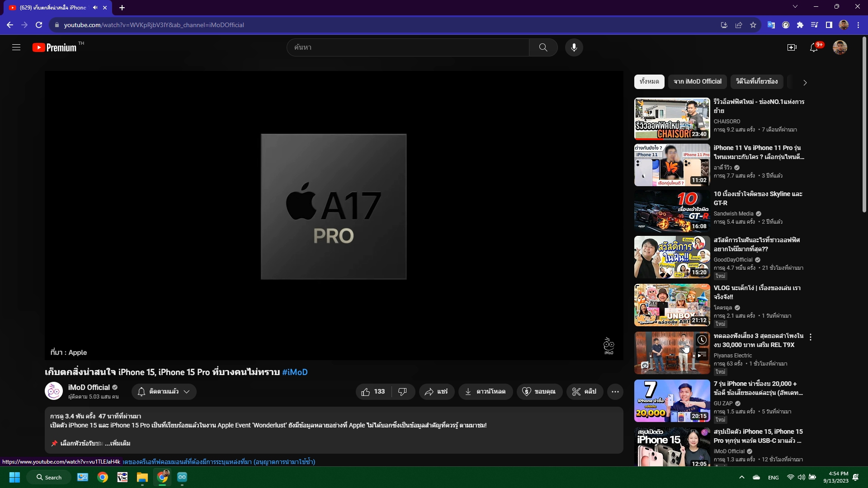Reload the page
Screen dimensions: 868x488
(39, 25)
